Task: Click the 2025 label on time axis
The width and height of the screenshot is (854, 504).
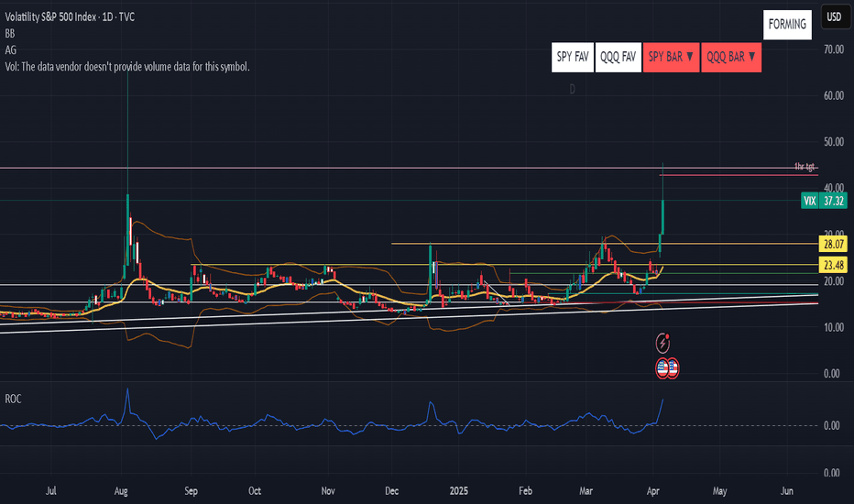Action: pos(458,491)
